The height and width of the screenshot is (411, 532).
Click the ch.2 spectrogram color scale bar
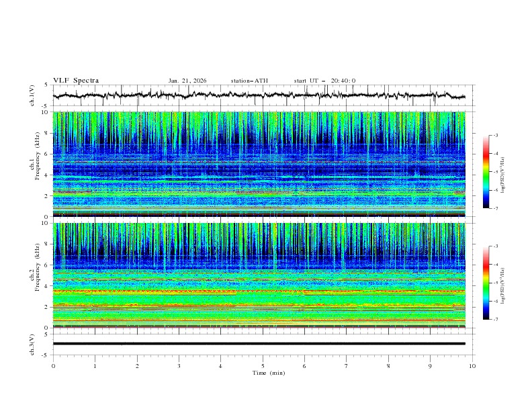pos(486,283)
